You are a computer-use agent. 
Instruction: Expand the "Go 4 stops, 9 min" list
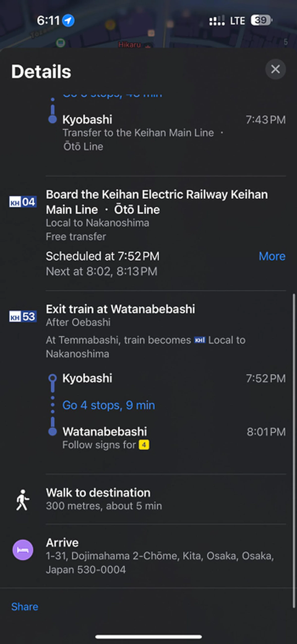(108, 405)
